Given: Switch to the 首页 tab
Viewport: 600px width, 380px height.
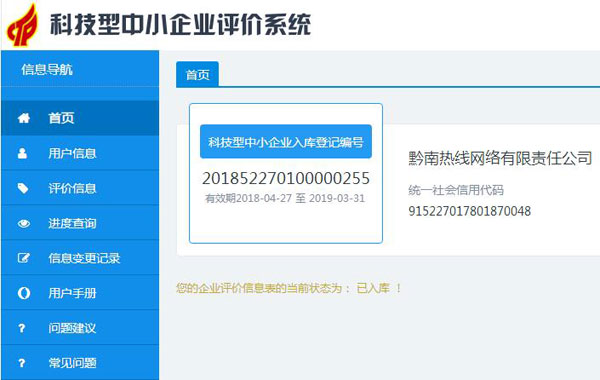Looking at the screenshot, I should (x=197, y=75).
